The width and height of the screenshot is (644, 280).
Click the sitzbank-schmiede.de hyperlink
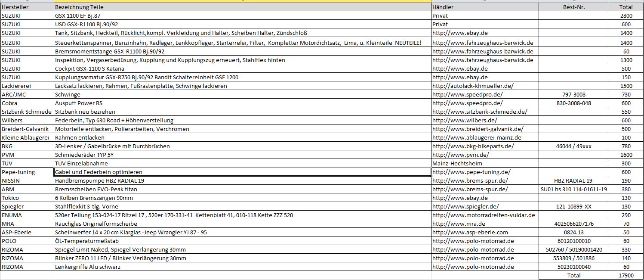click(x=479, y=112)
